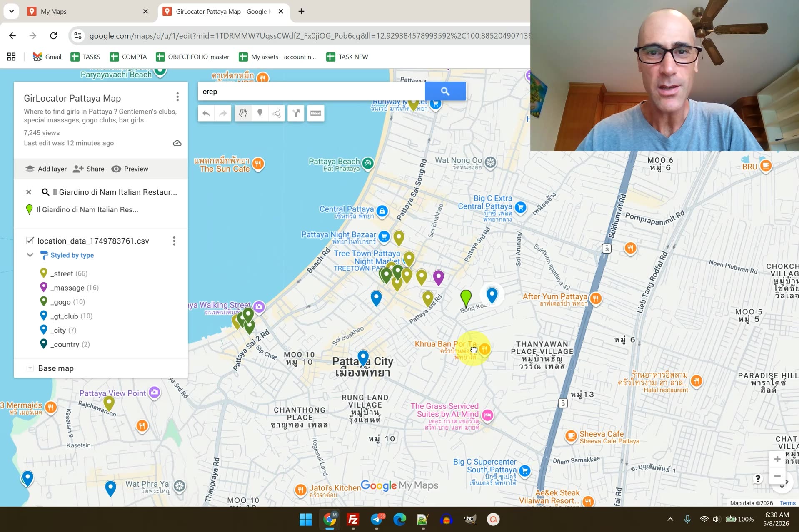Select the _gogo style category
799x532 pixels.
coord(62,302)
